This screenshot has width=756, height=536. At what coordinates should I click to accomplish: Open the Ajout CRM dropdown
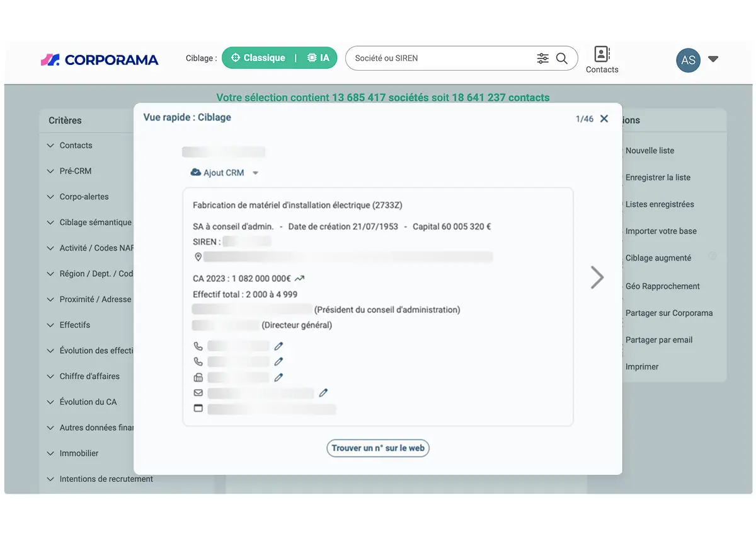[255, 173]
